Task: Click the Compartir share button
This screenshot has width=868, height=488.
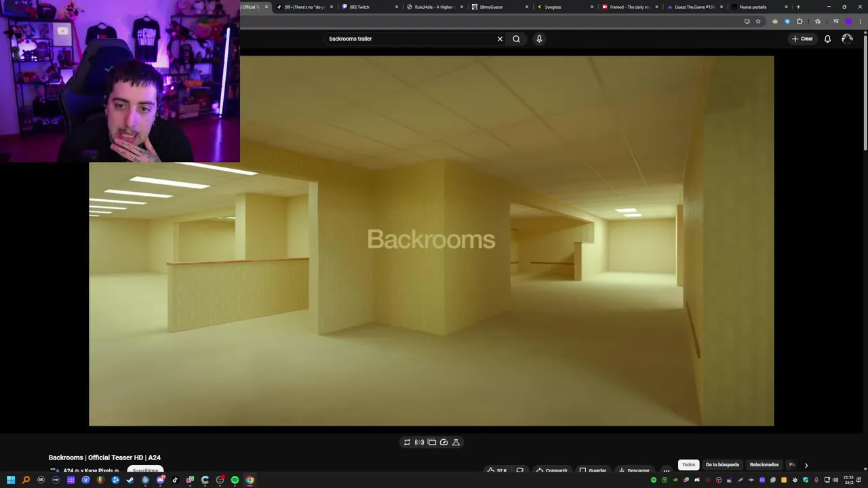Action: tap(551, 470)
